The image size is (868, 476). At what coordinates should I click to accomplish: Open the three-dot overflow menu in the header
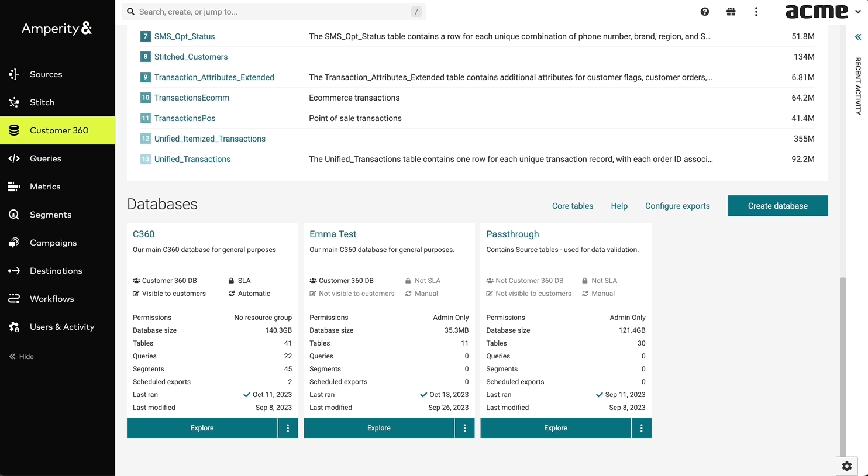click(756, 11)
